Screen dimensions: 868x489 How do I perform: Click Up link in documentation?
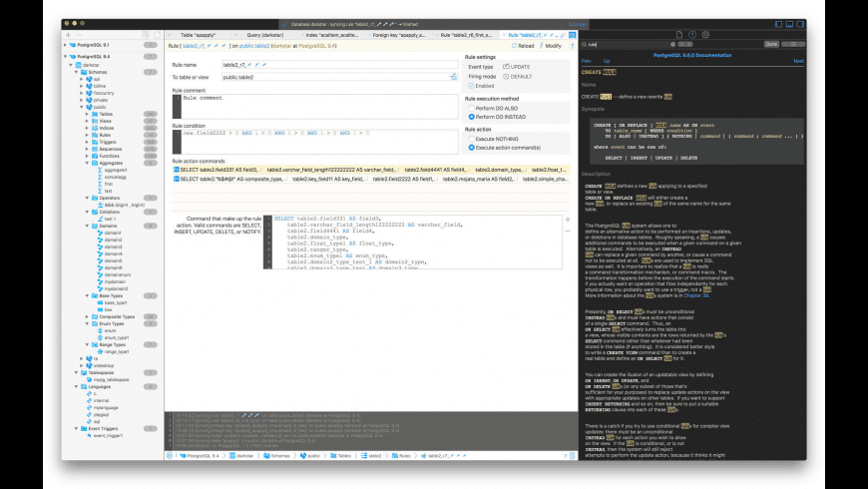[x=607, y=62]
